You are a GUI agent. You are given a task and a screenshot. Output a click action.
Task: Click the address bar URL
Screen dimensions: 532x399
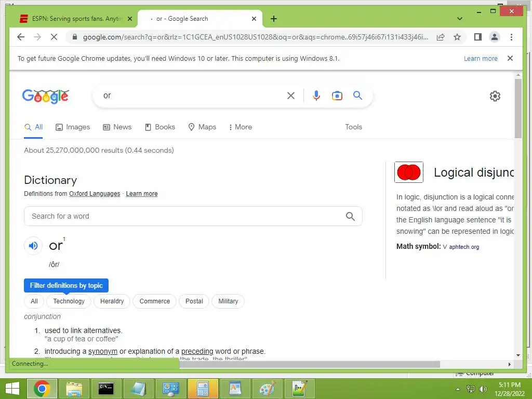click(x=256, y=37)
